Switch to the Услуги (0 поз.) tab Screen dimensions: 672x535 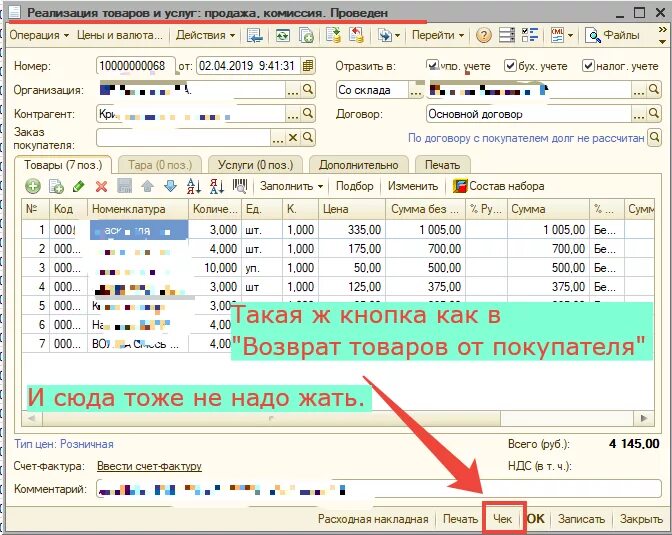click(x=255, y=165)
